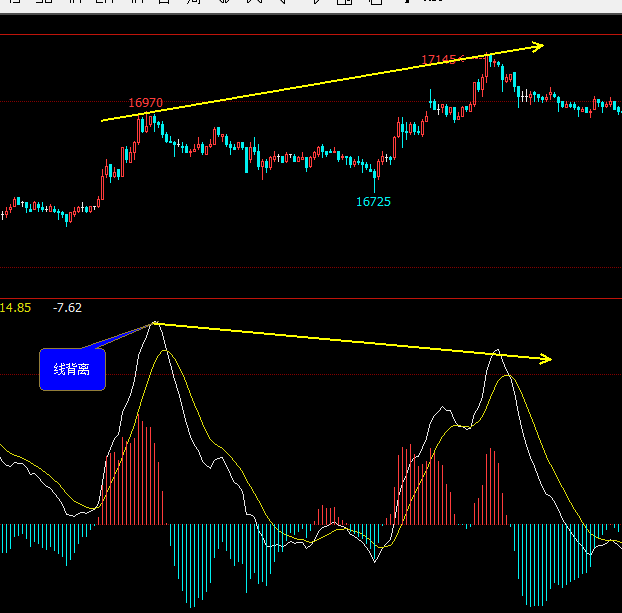
Task: Click the cyan 16725 low price label
Action: click(373, 202)
